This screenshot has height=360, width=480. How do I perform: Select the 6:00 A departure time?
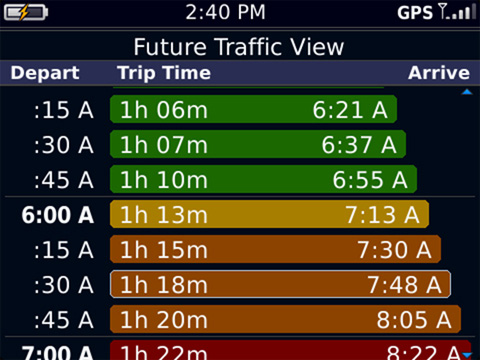(x=58, y=215)
